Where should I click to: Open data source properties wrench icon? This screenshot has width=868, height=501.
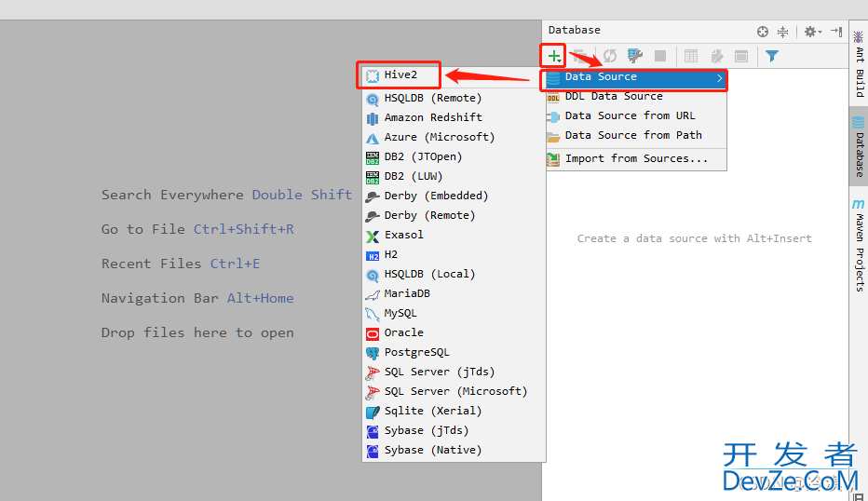point(634,56)
